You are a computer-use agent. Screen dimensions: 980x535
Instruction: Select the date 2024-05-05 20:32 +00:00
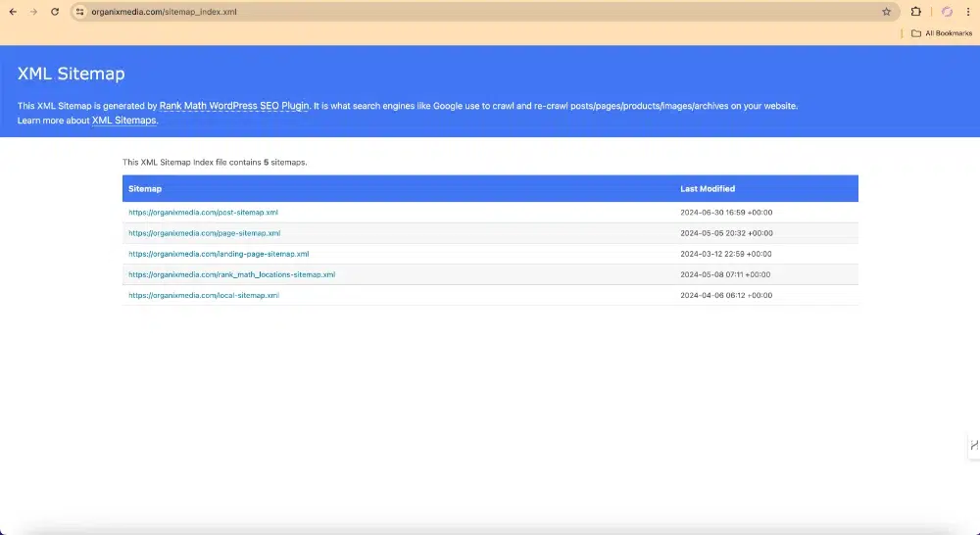(726, 233)
